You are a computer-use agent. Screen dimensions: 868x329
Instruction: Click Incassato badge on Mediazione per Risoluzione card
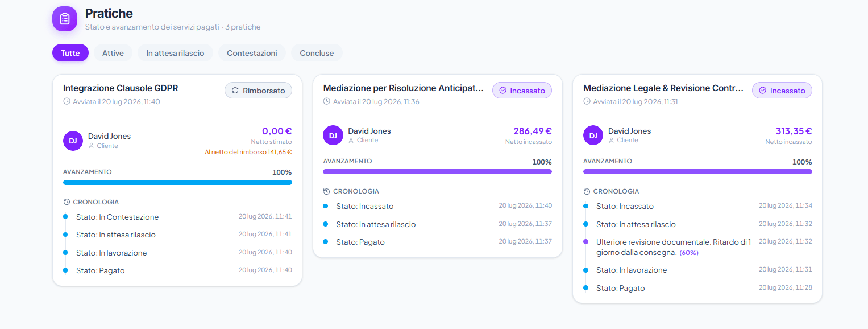point(522,91)
